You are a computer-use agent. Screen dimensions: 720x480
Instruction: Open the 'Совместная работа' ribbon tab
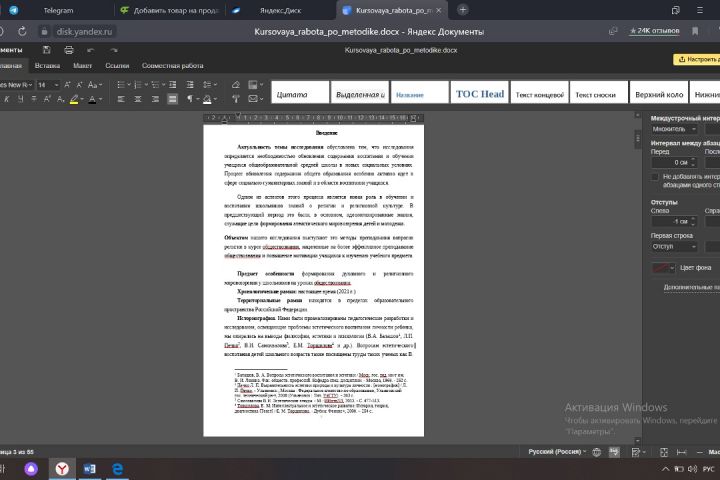coord(173,66)
